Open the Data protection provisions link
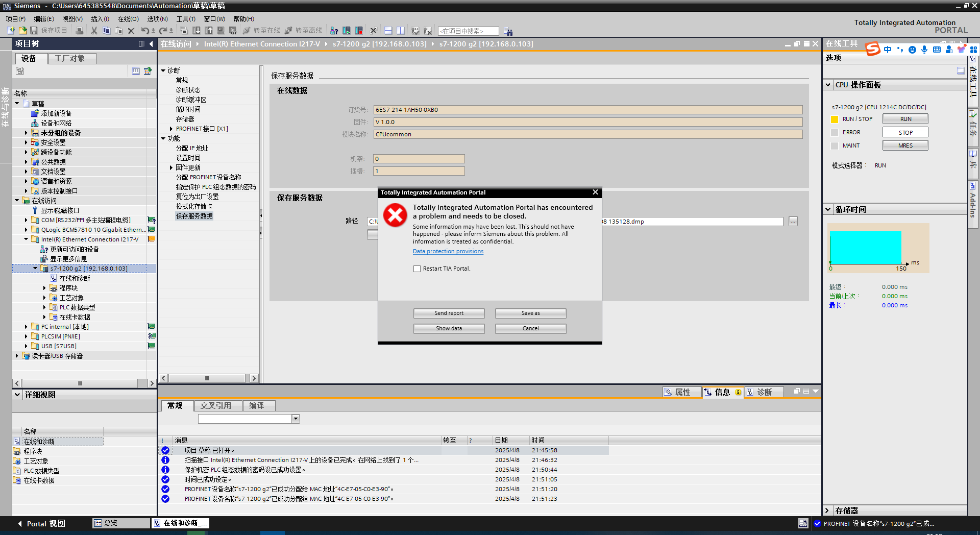 (448, 251)
